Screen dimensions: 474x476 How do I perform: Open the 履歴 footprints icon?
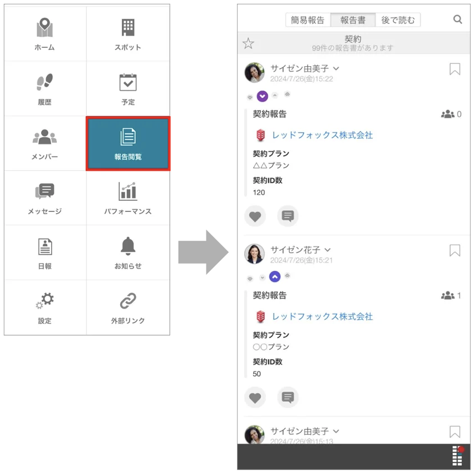coord(45,82)
